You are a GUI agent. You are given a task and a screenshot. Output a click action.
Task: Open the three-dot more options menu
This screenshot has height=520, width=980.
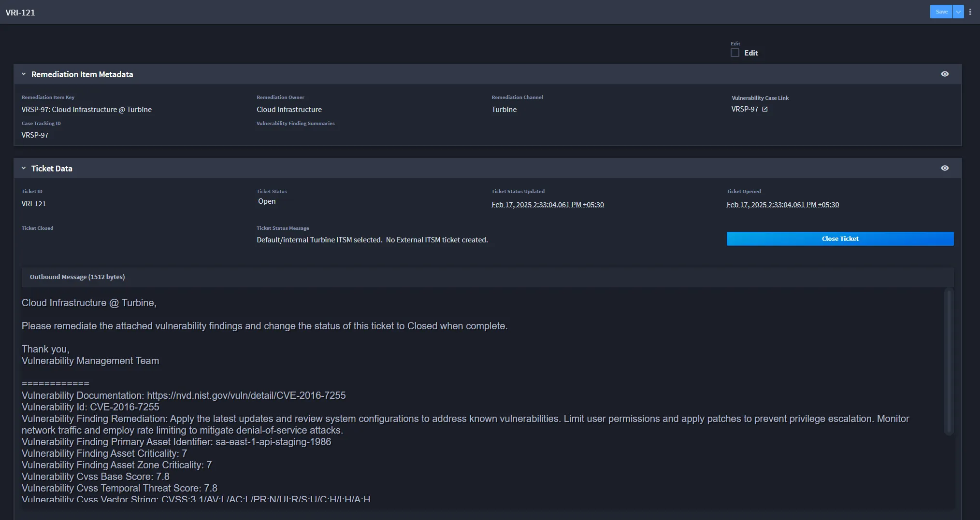(x=970, y=12)
